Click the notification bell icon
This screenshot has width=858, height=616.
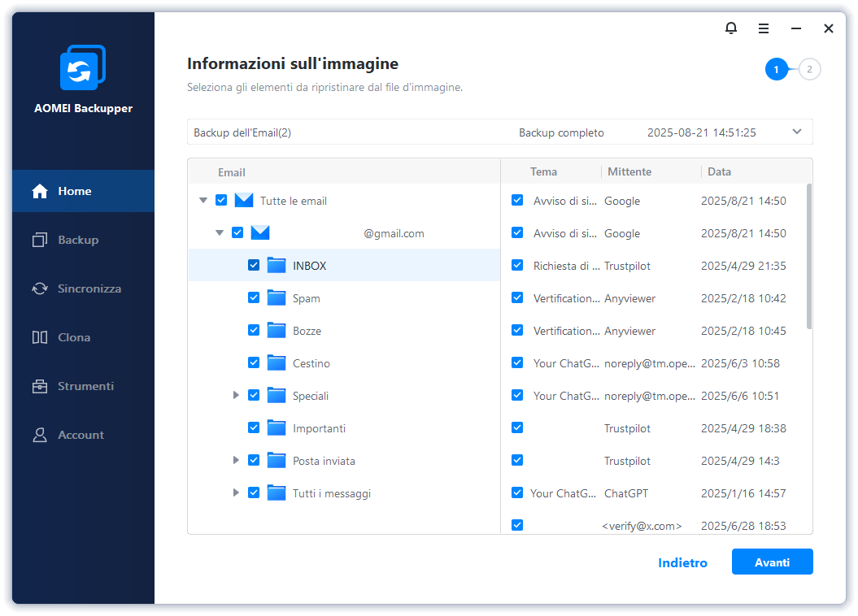point(731,28)
